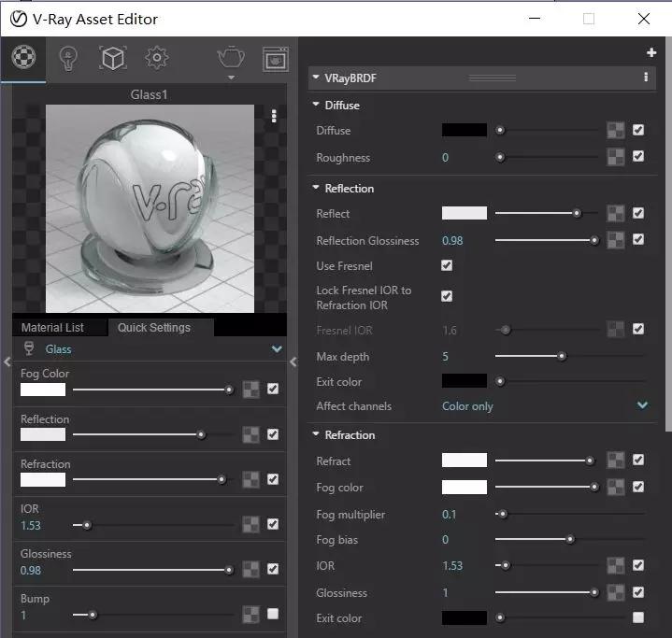
Task: Click the V-Ray logo in title bar
Action: point(19,19)
